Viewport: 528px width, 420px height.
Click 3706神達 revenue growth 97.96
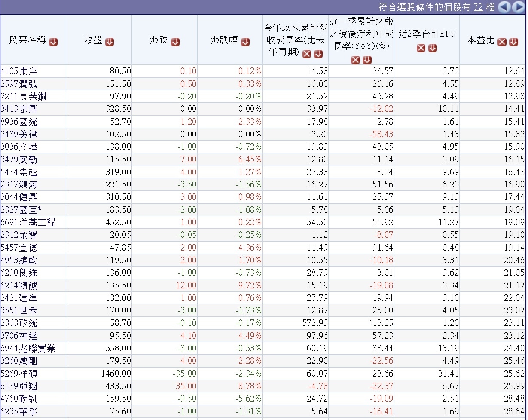317,336
